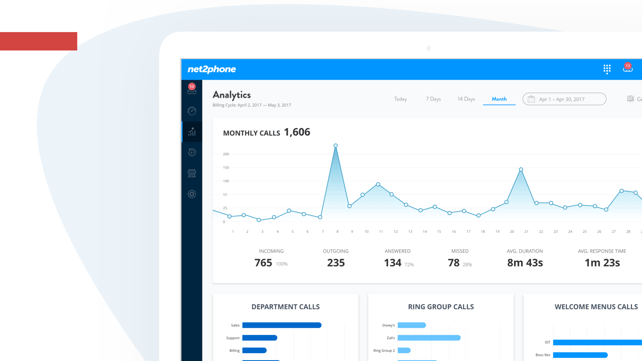Click the DEPARTMENT CALLS card title
Viewport: 642px width, 361px height.
(x=285, y=307)
